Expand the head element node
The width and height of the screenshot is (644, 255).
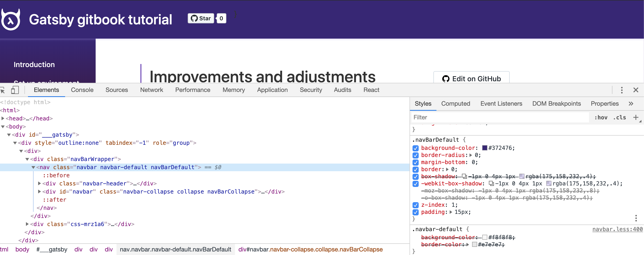coord(3,118)
